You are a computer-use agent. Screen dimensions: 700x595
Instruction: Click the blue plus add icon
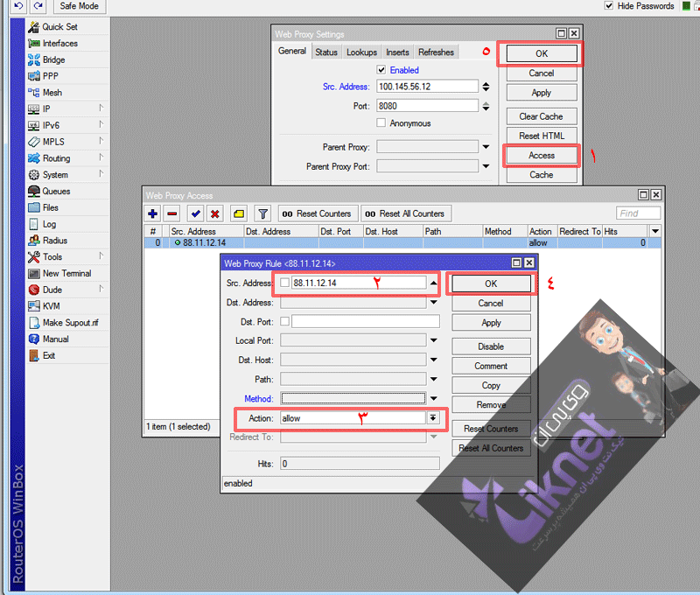coord(153,213)
